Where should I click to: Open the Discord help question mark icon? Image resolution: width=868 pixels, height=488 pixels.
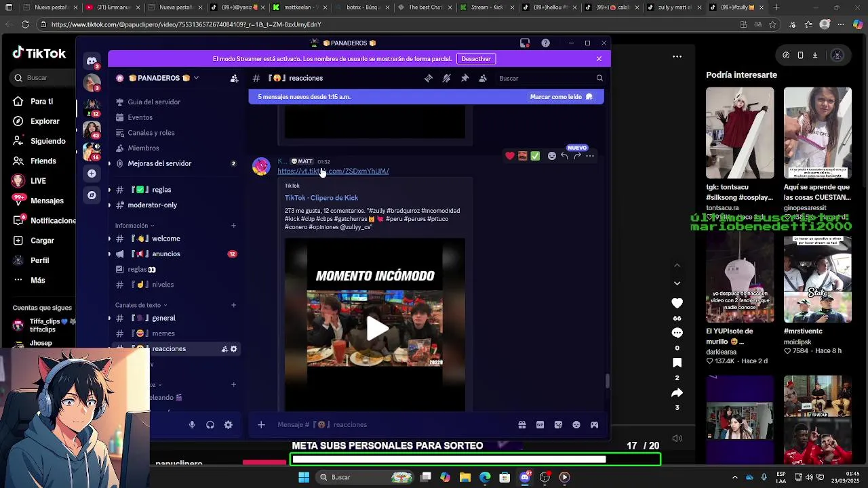545,43
